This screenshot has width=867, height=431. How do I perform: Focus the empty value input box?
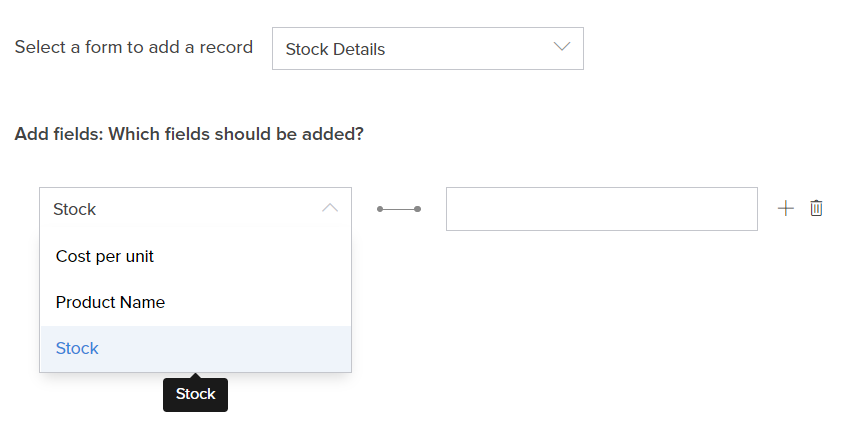click(601, 209)
